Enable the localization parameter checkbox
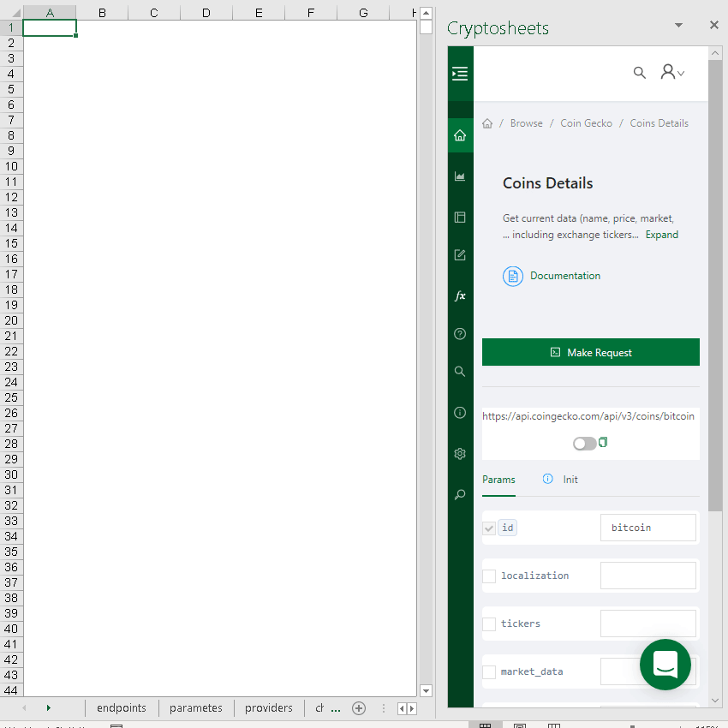 [x=489, y=576]
